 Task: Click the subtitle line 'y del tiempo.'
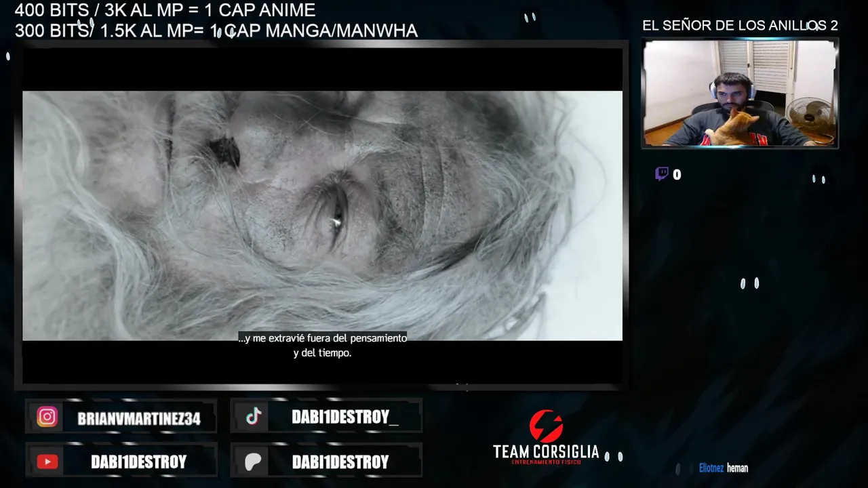pos(322,353)
